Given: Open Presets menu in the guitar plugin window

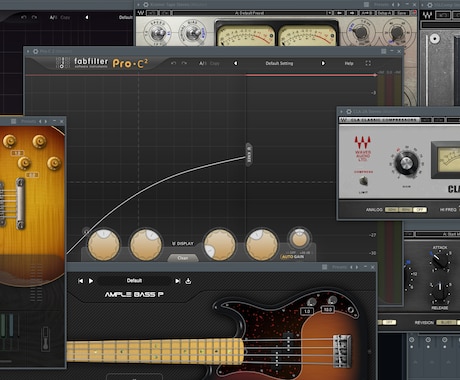Looking at the screenshot, I should (28, 122).
